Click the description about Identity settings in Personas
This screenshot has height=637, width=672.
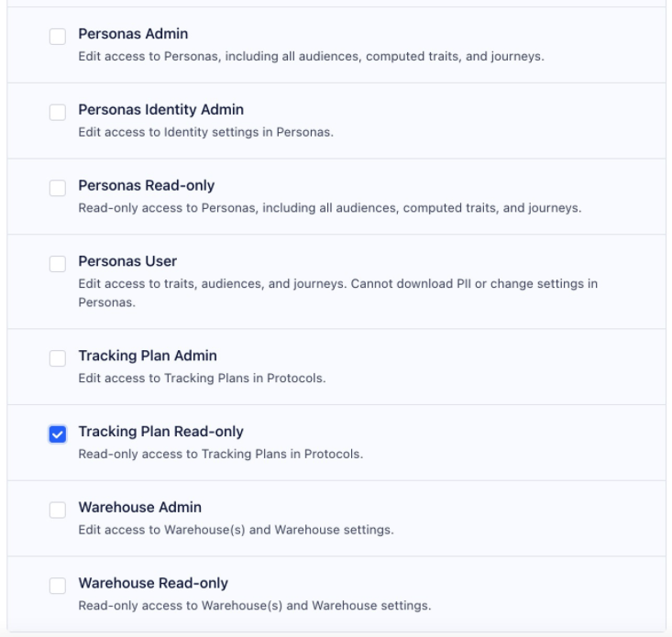205,132
